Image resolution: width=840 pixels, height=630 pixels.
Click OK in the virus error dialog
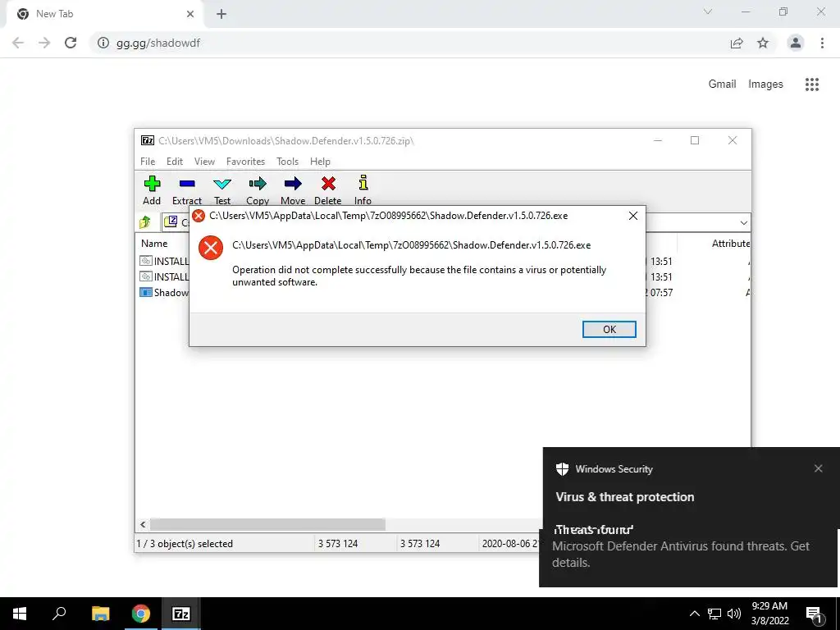609,330
